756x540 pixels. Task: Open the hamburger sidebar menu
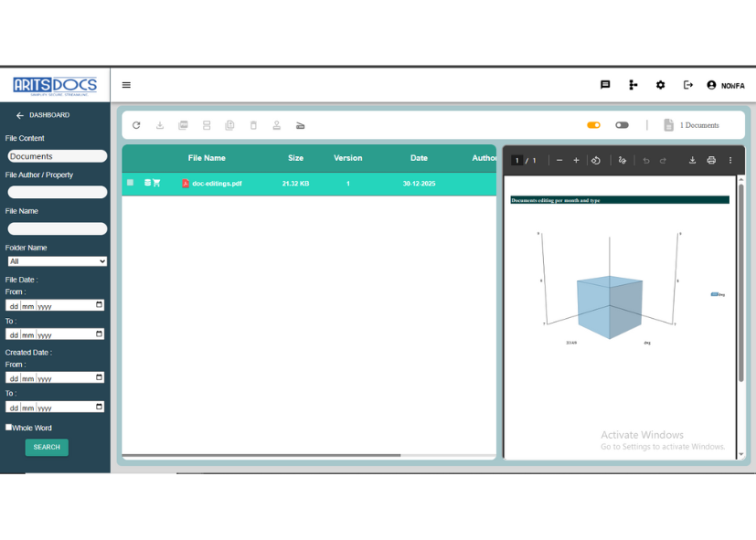coord(126,85)
